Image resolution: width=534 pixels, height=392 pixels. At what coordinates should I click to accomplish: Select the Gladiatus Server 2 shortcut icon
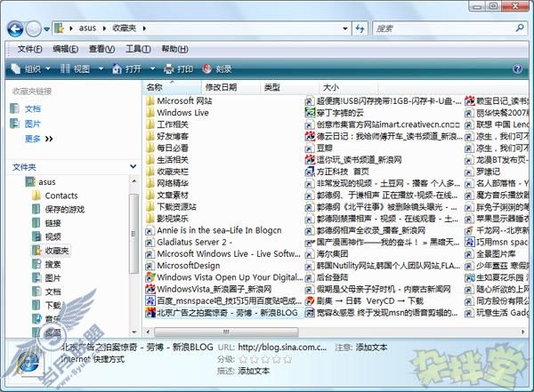click(x=150, y=243)
